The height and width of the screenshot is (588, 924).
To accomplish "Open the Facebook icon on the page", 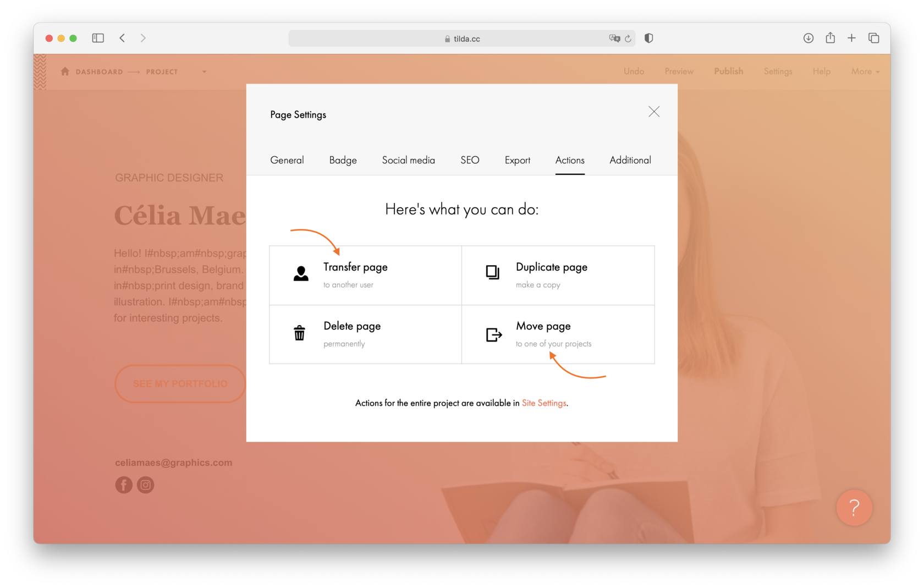I will (x=123, y=485).
